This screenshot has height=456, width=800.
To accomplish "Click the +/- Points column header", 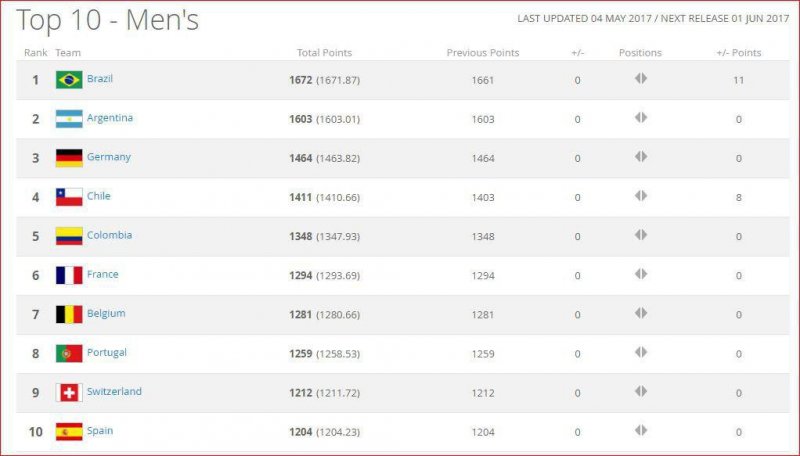I will coord(739,53).
